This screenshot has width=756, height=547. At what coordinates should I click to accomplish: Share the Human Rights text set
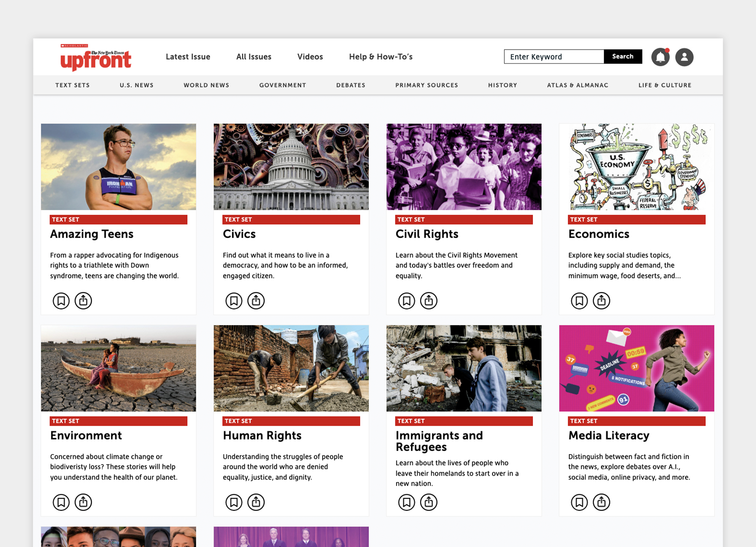[256, 502]
